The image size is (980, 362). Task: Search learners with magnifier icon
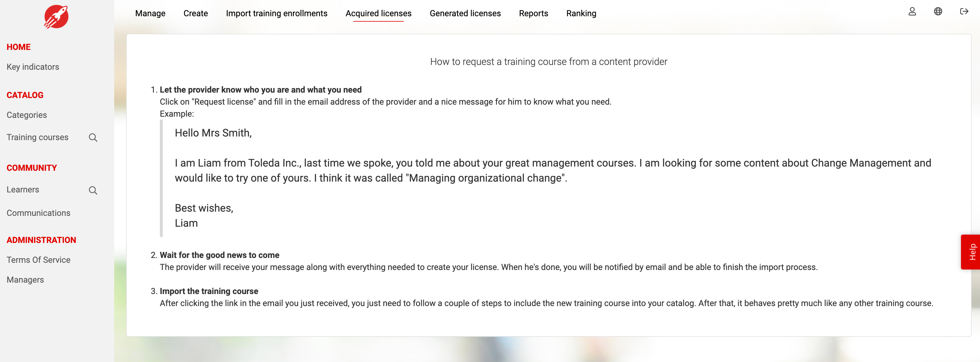93,190
